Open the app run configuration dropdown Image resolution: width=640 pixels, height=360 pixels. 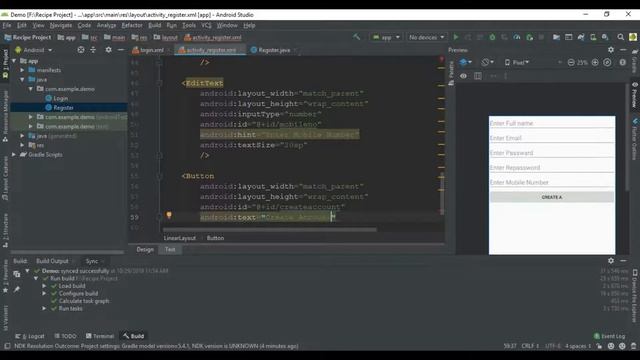[386, 37]
